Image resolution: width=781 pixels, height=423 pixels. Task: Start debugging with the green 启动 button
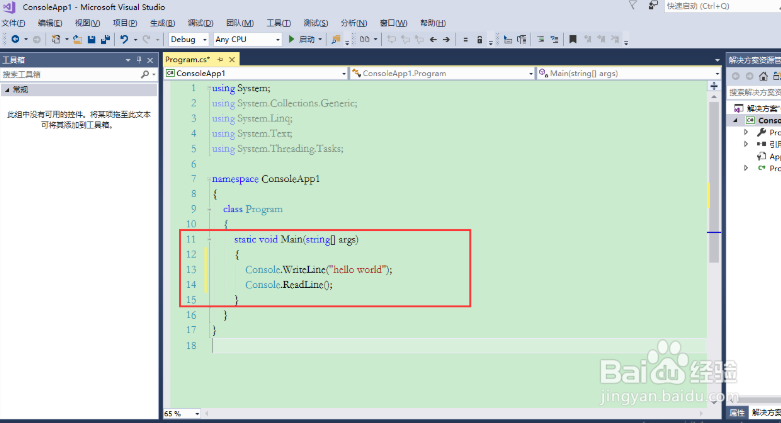301,39
